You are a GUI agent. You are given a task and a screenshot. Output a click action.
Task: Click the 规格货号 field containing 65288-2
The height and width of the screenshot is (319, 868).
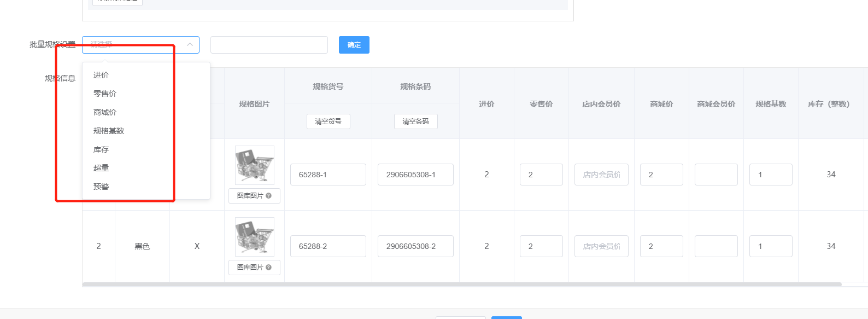point(328,246)
